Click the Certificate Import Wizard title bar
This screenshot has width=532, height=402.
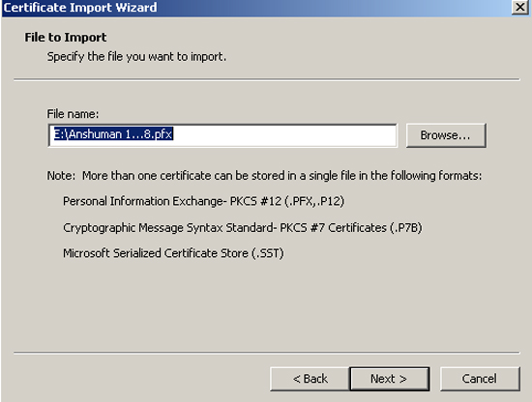256,8
